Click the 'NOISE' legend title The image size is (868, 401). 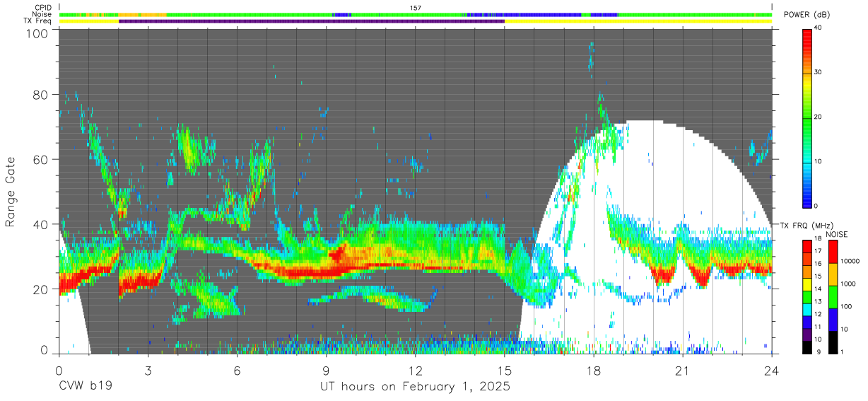(837, 234)
